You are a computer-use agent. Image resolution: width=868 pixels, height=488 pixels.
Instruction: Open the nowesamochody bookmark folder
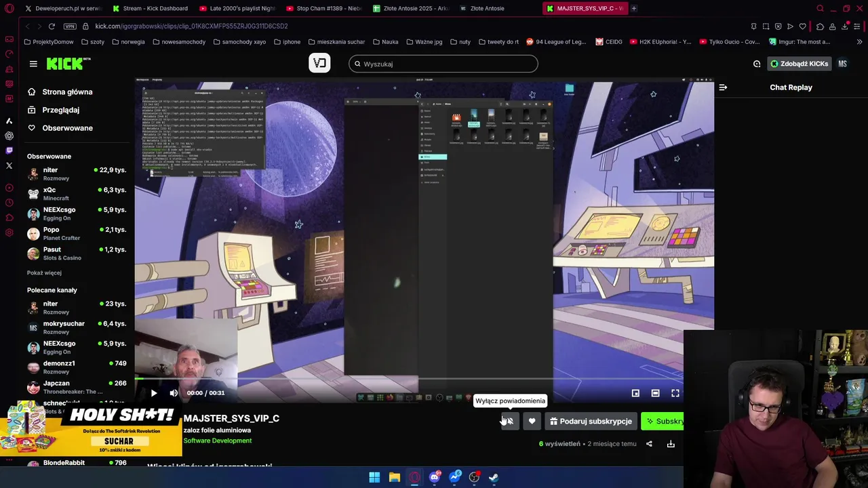point(179,41)
